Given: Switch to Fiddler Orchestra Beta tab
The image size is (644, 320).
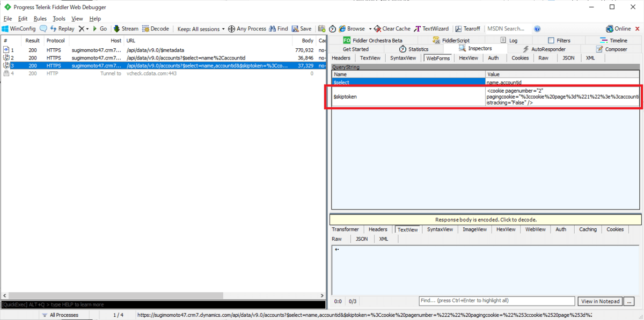Looking at the screenshot, I should coord(372,40).
